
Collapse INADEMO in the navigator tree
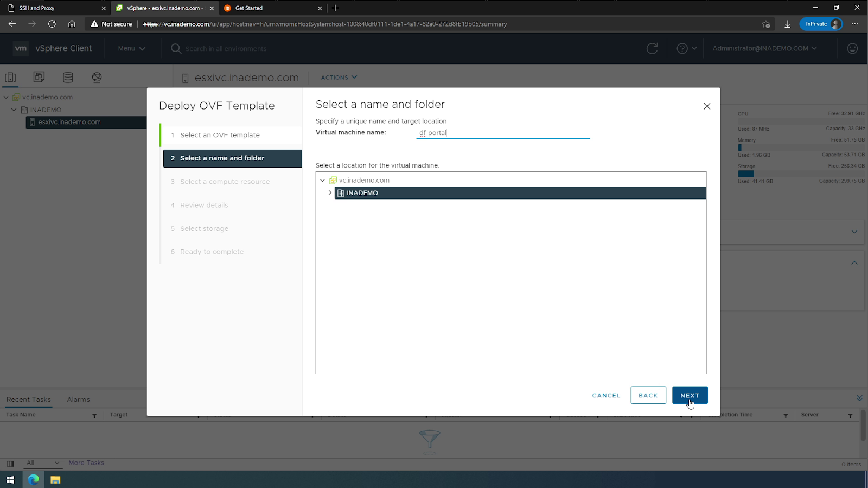14,110
